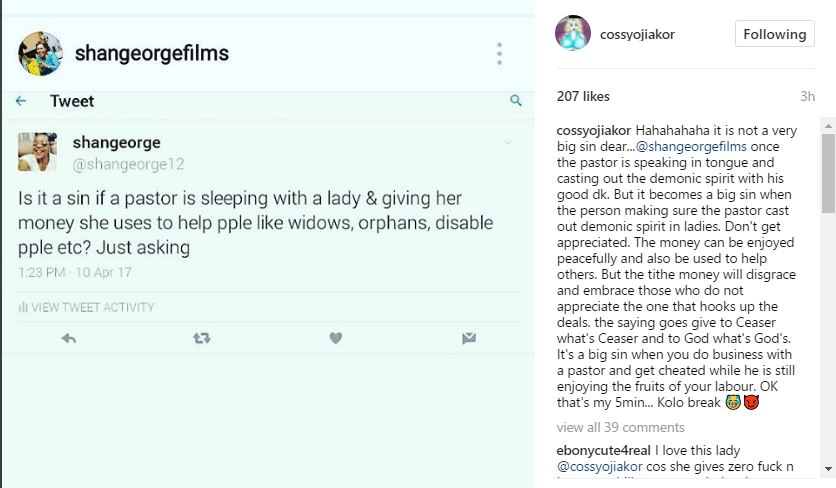Viewport: 836px width, 488px height.
Task: Click the reply arrow icon
Action: (x=69, y=339)
